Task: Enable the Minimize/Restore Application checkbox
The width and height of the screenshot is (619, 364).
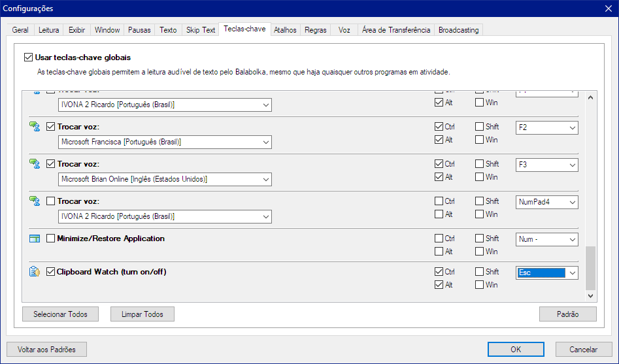Action: 51,239
